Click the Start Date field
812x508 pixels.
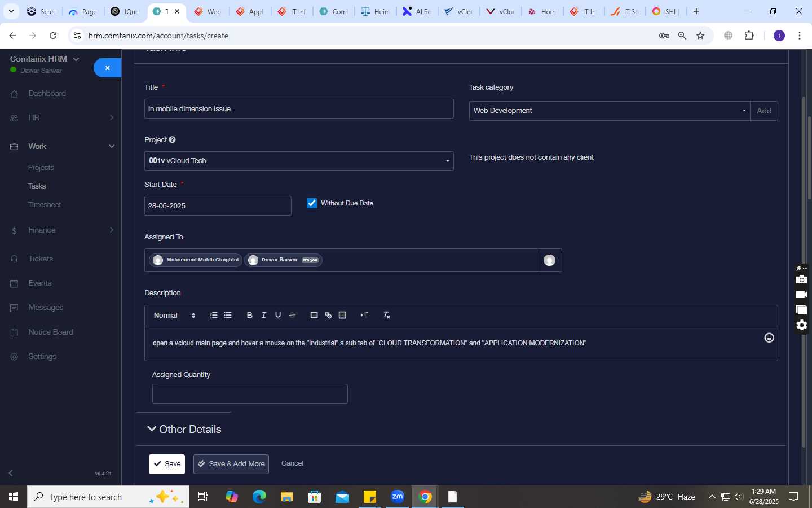[x=218, y=205]
